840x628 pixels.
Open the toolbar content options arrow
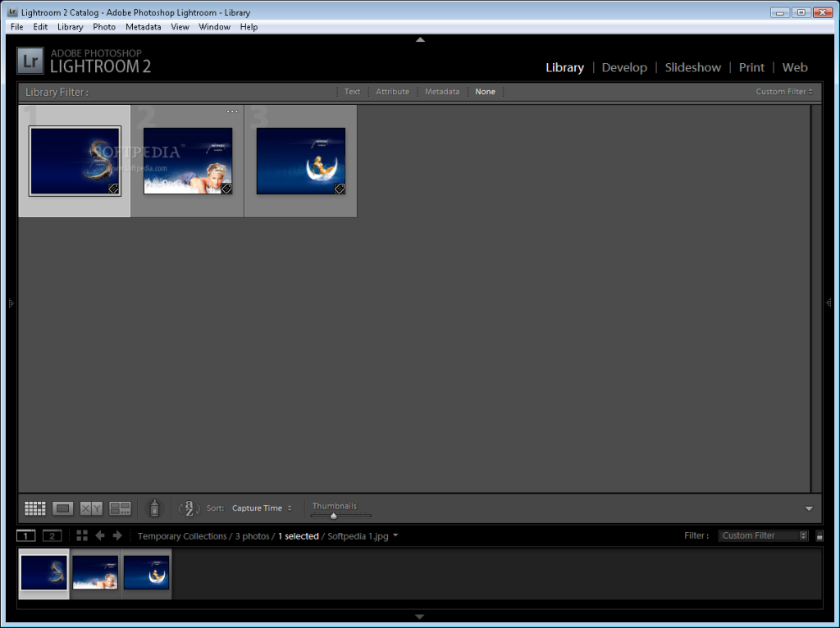click(809, 508)
